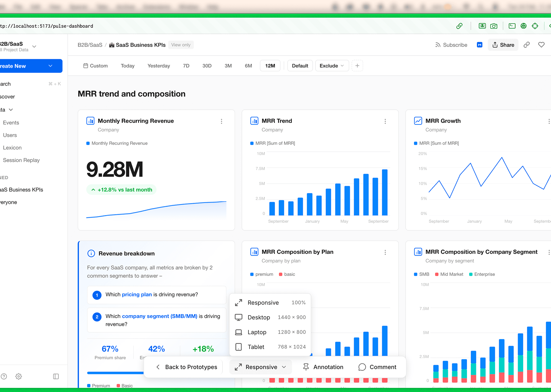Click the Share button
This screenshot has width=551, height=392.
(x=503, y=45)
